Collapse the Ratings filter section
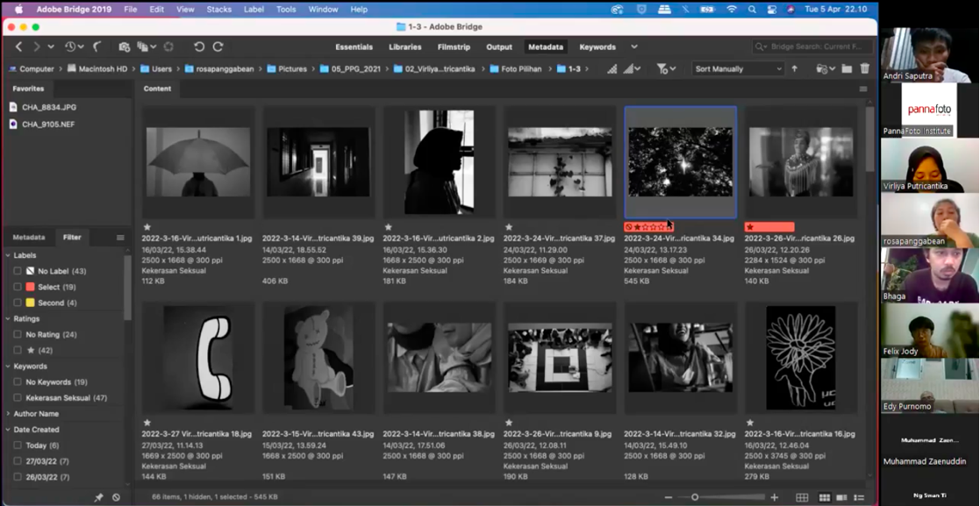 tap(8, 318)
